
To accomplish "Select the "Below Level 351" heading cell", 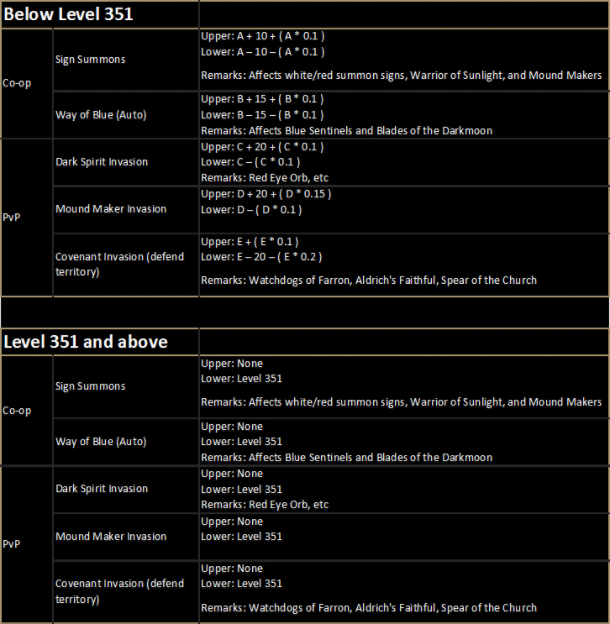I will [100, 14].
